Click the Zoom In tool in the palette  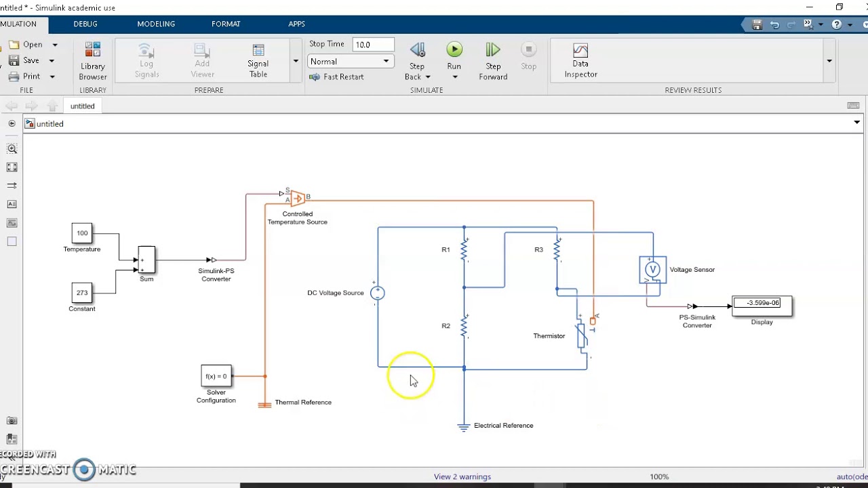point(12,148)
